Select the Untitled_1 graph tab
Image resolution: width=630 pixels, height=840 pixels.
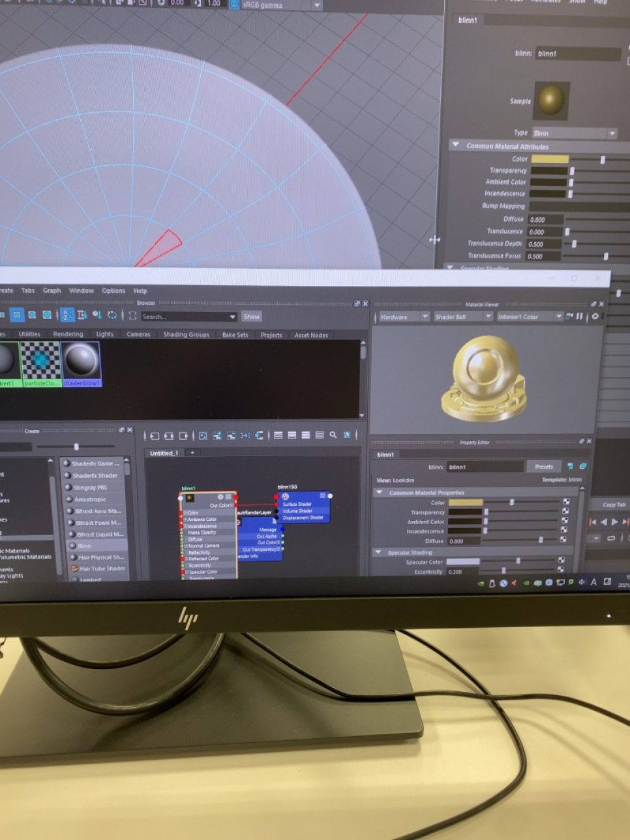pos(164,453)
